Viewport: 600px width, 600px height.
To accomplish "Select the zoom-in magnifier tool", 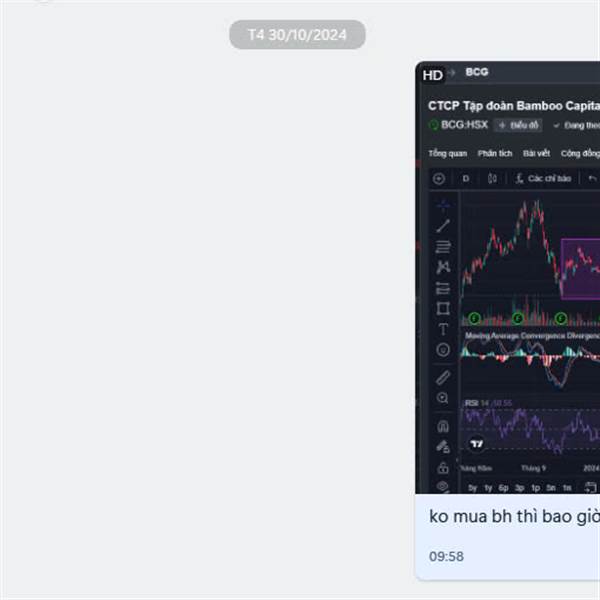I will 443,398.
